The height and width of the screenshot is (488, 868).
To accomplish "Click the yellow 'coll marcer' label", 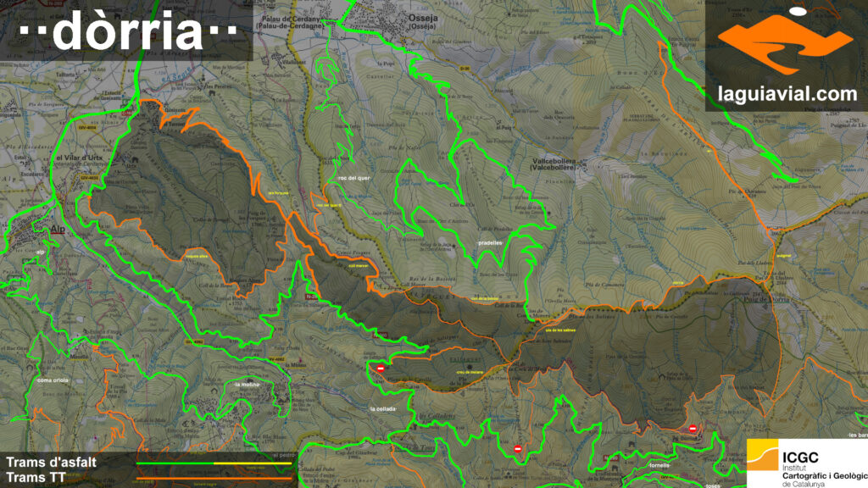I will click(359, 265).
